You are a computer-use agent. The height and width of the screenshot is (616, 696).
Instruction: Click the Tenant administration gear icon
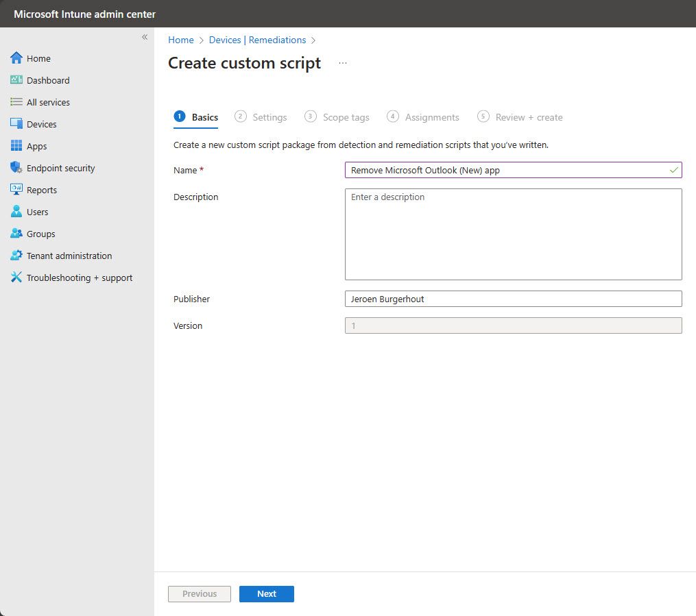[x=16, y=256]
